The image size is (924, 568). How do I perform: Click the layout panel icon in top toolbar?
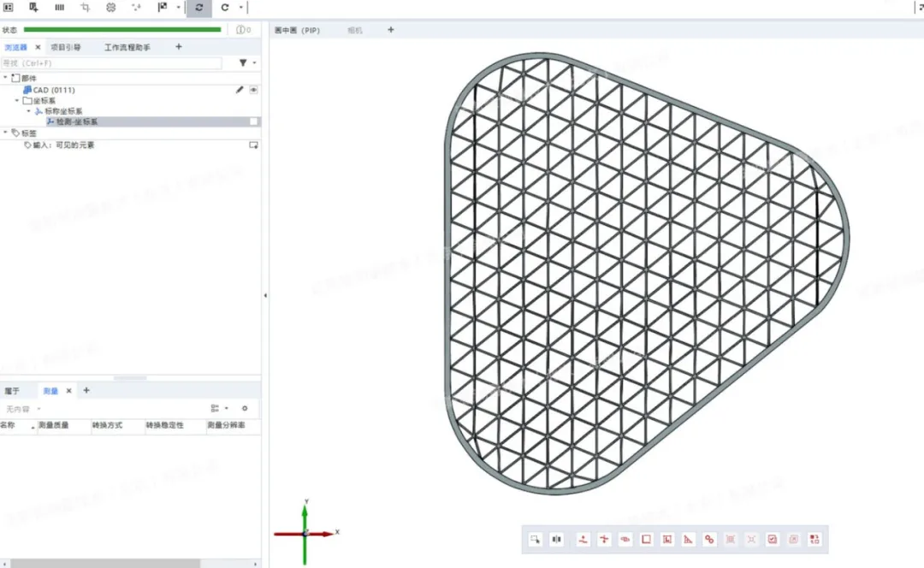click(9, 7)
